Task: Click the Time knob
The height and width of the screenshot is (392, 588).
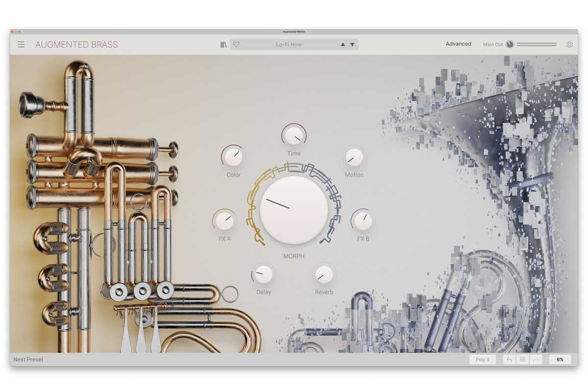Action: [294, 136]
